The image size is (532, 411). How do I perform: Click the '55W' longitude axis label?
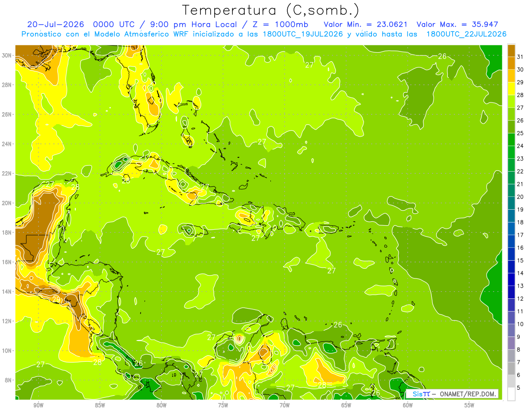tap(469, 406)
